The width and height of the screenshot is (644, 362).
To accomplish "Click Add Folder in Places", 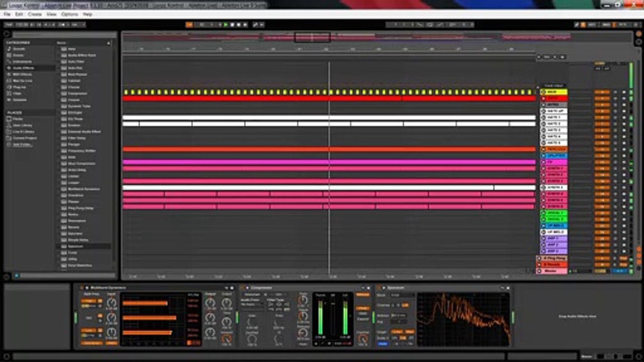I will coord(22,144).
